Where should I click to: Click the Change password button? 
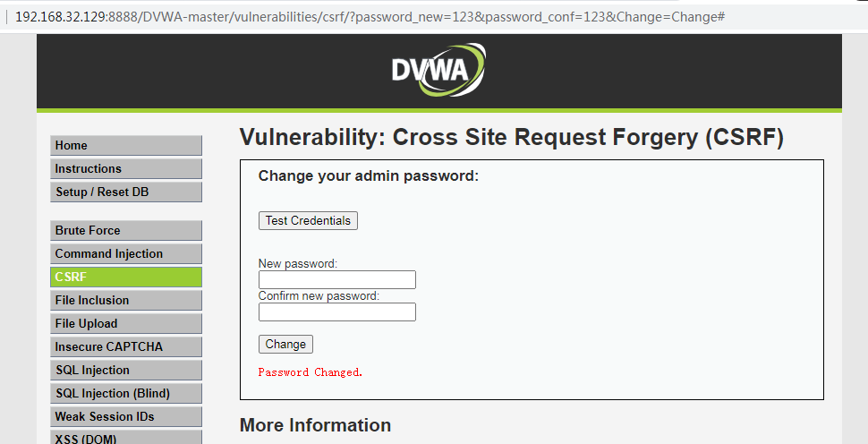[x=285, y=345]
